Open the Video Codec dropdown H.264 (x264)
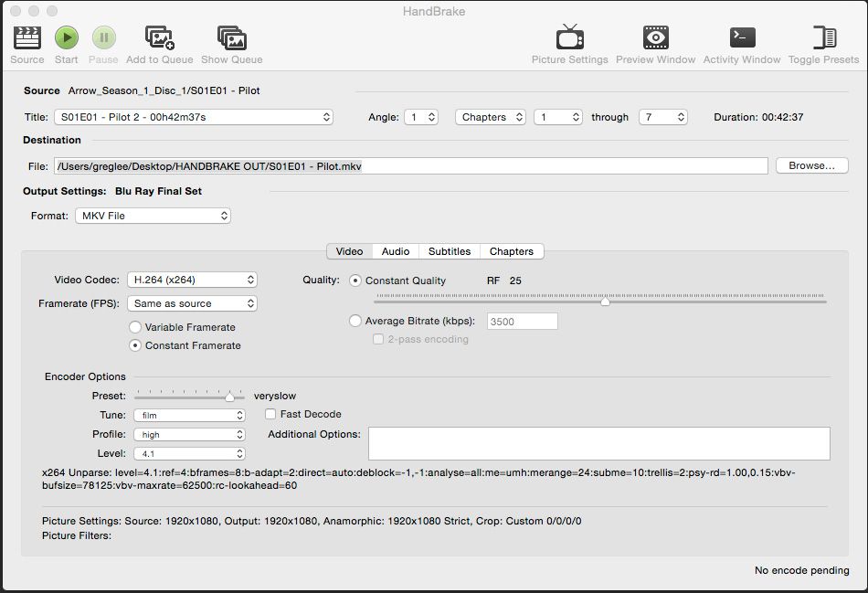The height and width of the screenshot is (593, 868). [192, 280]
